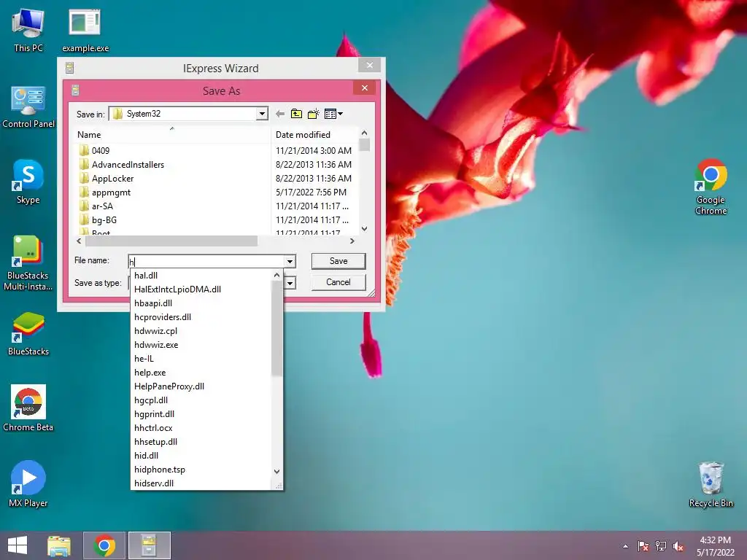Click autocomplete list scroll up arrow

(276, 275)
